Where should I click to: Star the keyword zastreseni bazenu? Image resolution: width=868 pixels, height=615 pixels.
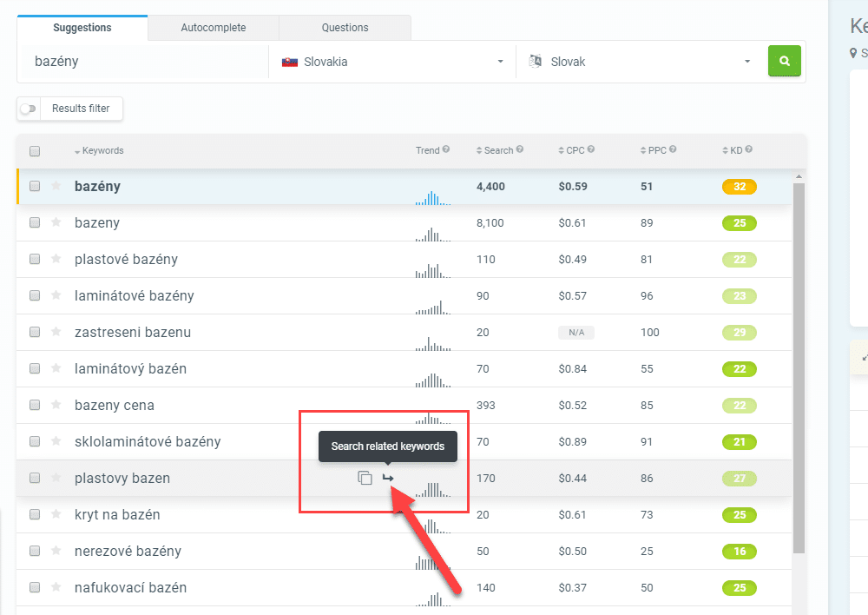[56, 332]
